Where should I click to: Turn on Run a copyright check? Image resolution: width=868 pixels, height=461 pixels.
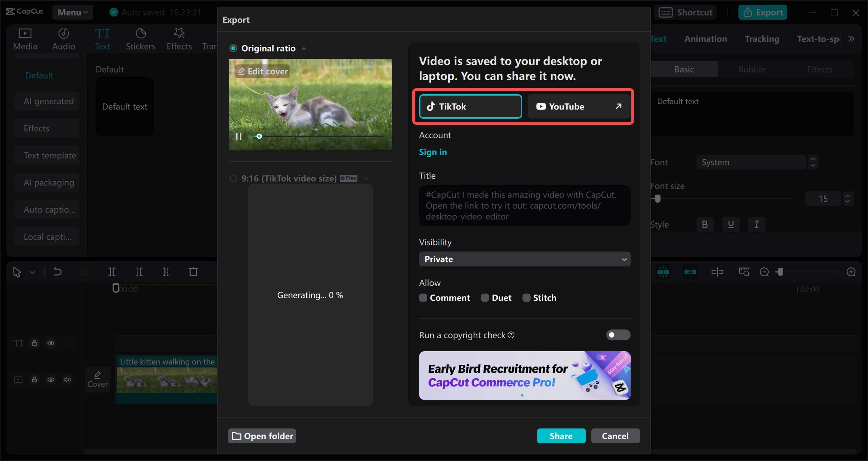click(618, 335)
